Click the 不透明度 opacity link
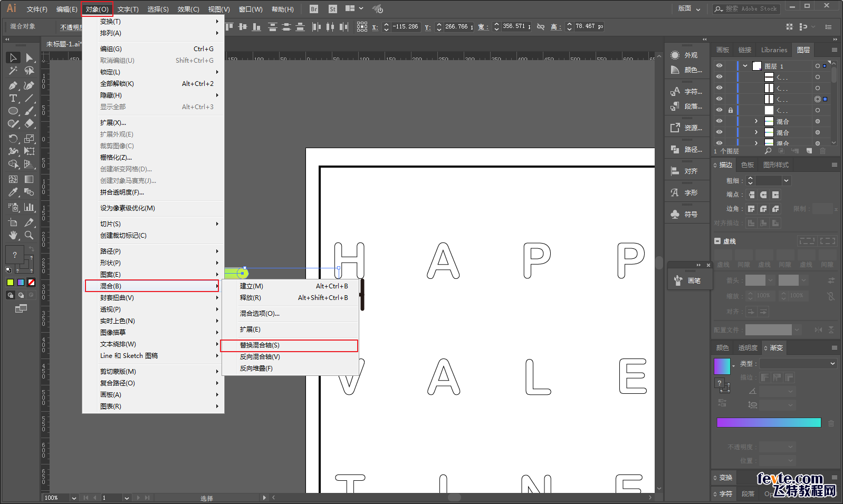 [71, 27]
